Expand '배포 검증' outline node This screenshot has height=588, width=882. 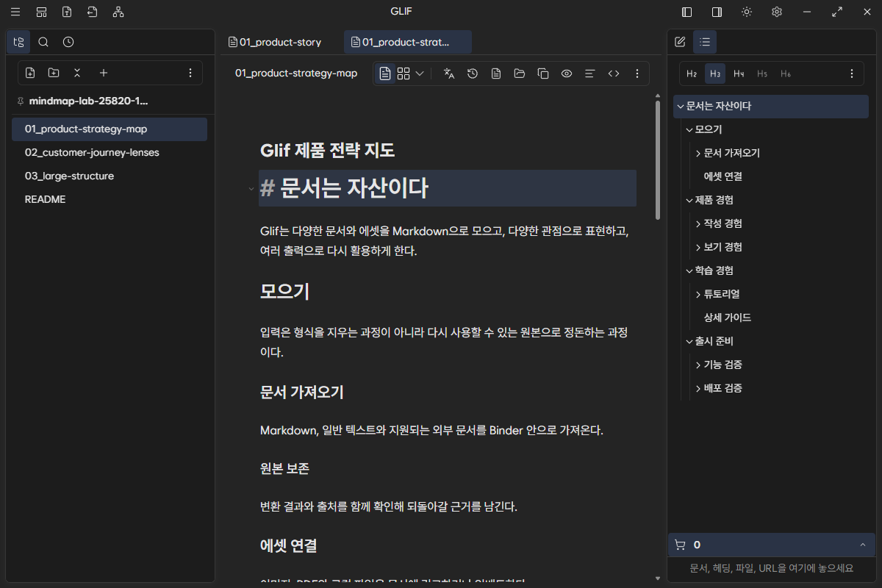point(698,388)
